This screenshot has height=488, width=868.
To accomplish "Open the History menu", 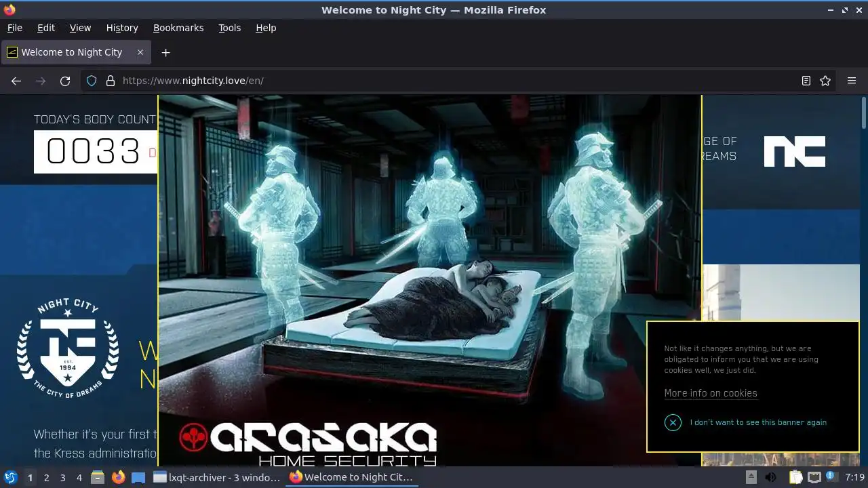I will tap(122, 28).
